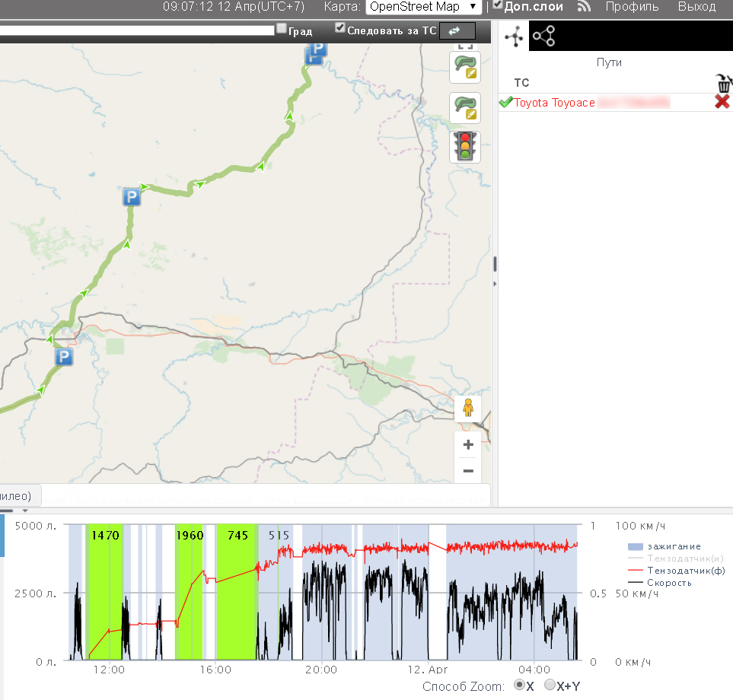Select the X+Y zoom mode radio
733x700 pixels.
click(550, 686)
